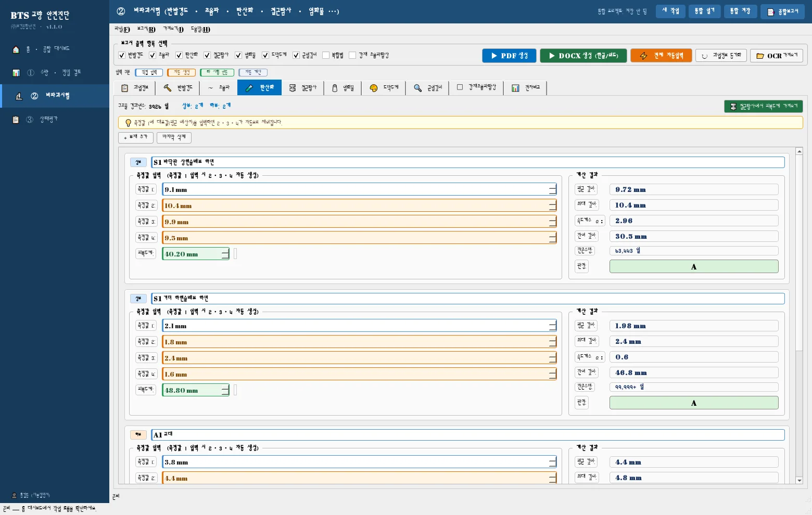812x515 pixels.
Task: Open the magnifier icon 균열깊이 tab
Action: click(x=417, y=88)
